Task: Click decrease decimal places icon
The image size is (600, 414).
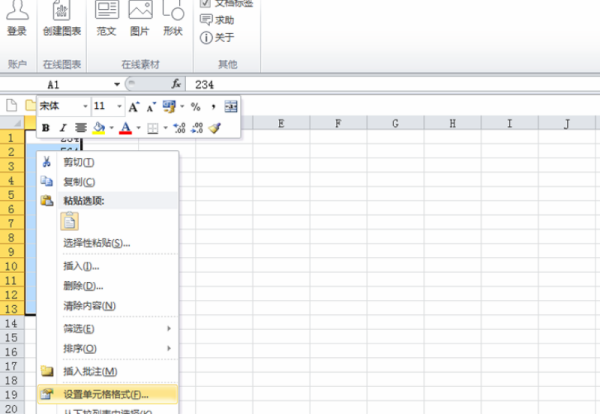Action: 197,128
